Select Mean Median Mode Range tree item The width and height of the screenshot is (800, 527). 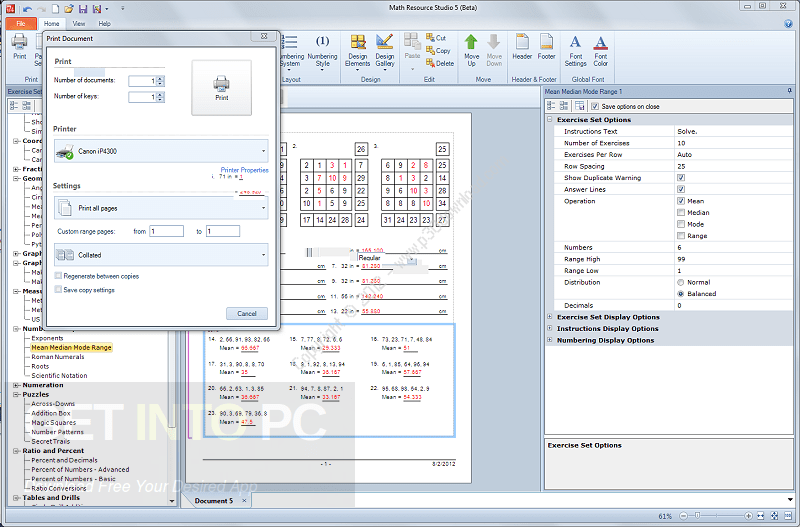click(x=71, y=347)
